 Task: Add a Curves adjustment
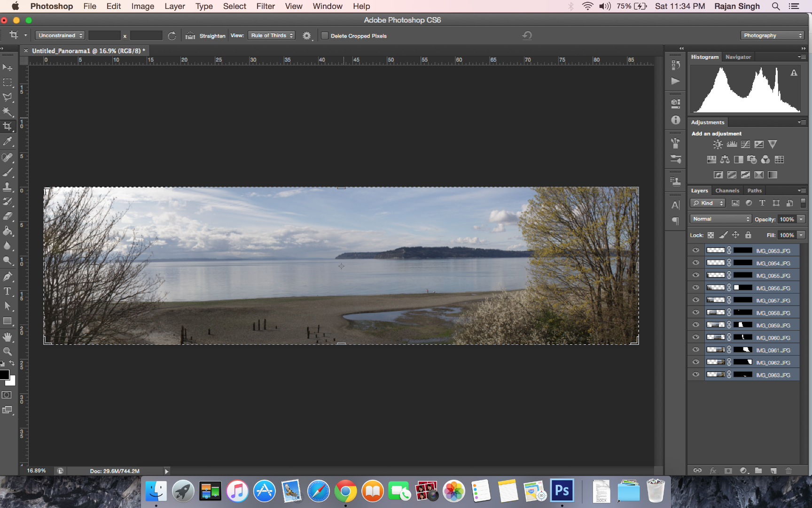pyautogui.click(x=745, y=144)
